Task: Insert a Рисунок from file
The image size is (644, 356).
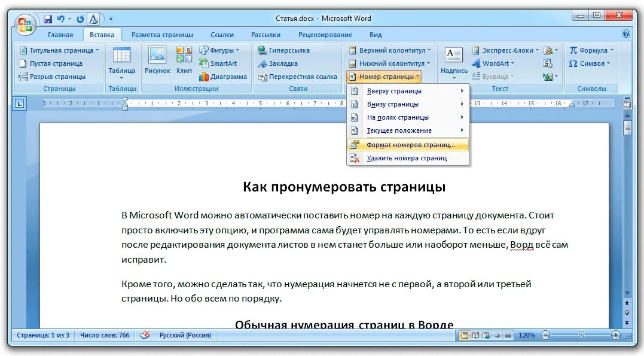Action: click(x=157, y=60)
